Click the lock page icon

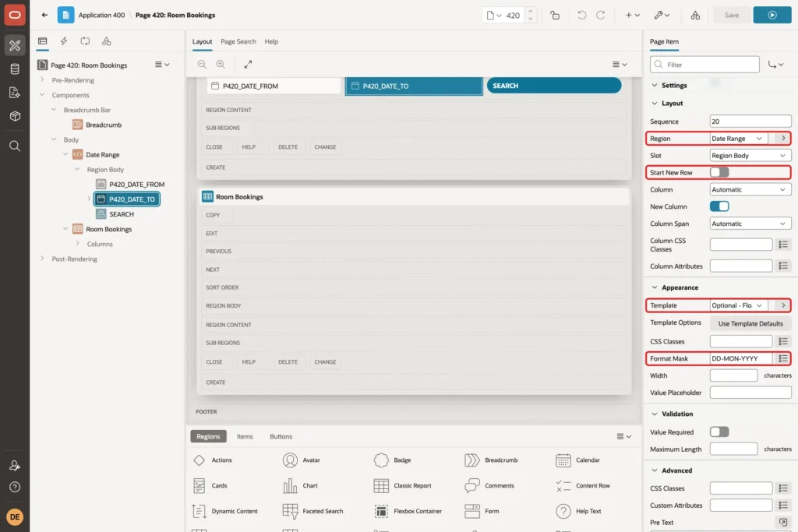[555, 16]
